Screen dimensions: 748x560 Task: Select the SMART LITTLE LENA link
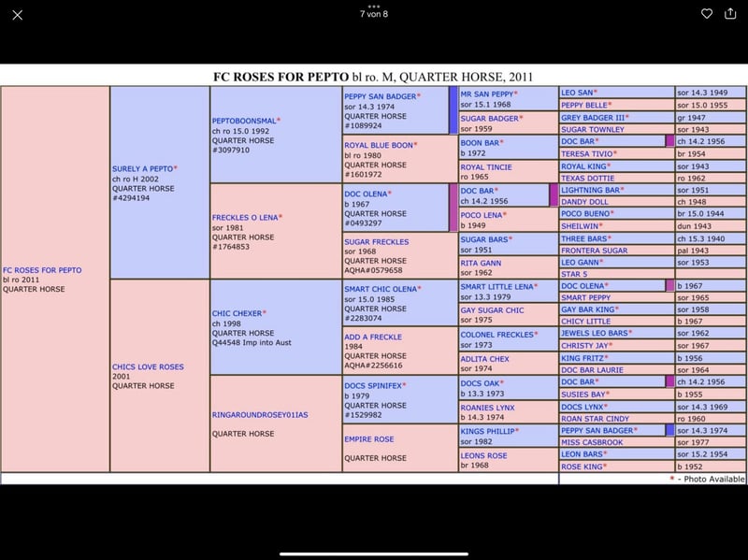(497, 287)
